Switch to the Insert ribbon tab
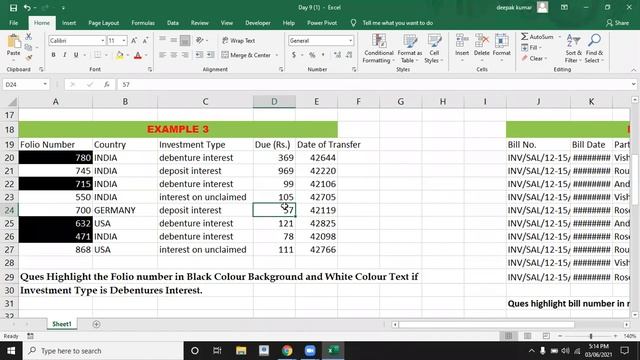 point(69,23)
